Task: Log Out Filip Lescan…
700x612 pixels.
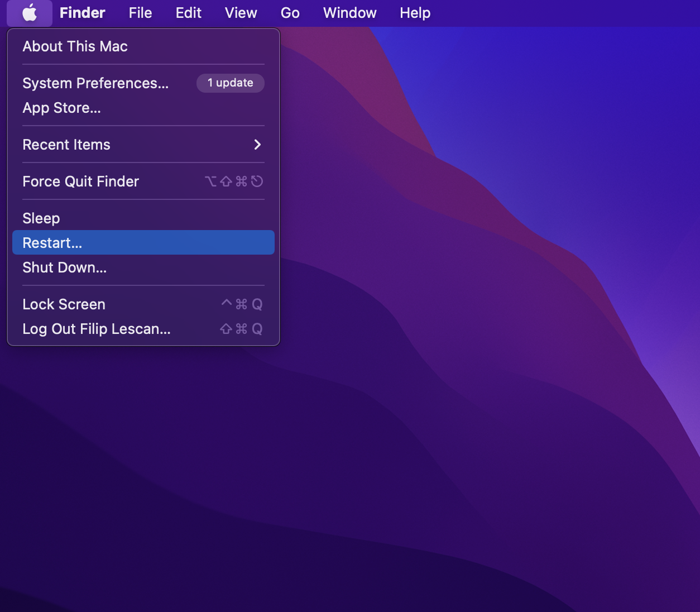Action: (x=143, y=329)
